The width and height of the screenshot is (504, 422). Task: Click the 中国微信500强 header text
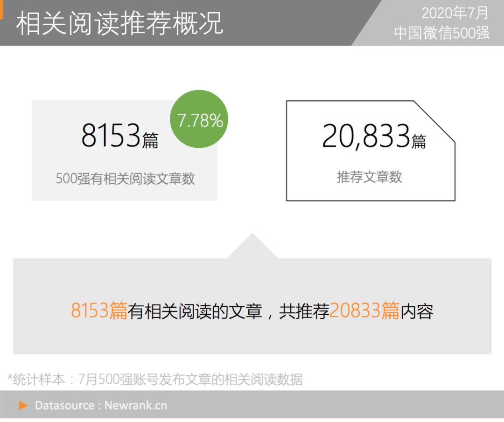tap(442, 33)
